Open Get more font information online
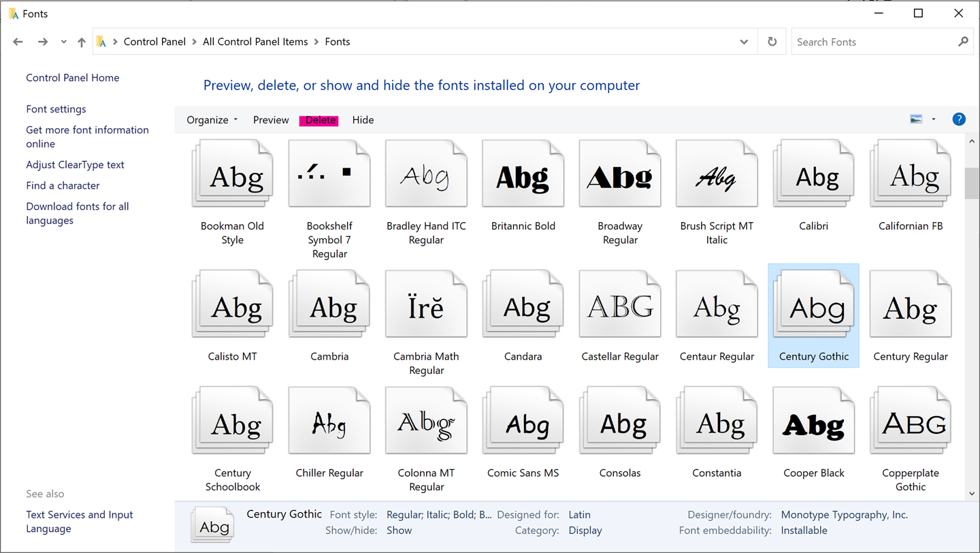This screenshot has width=980, height=553. pyautogui.click(x=87, y=137)
